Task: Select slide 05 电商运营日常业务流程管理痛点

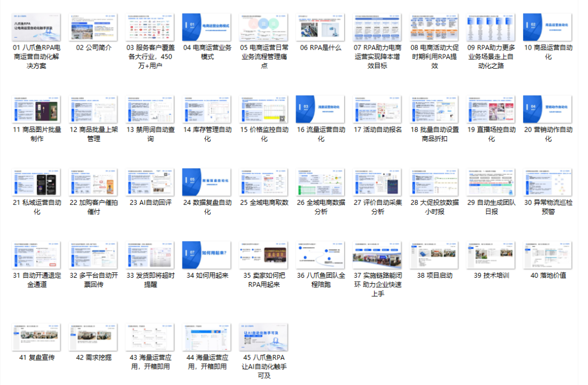Action: (264, 27)
